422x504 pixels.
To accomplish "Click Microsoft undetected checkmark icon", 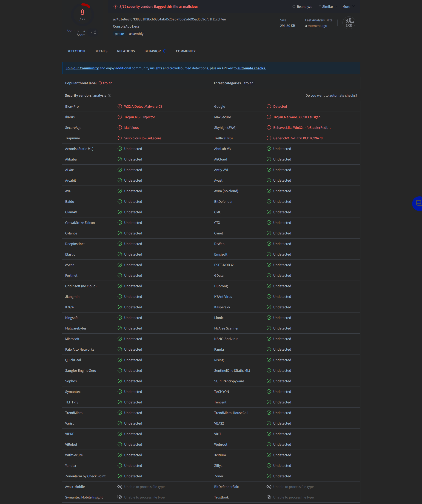I will pos(120,339).
